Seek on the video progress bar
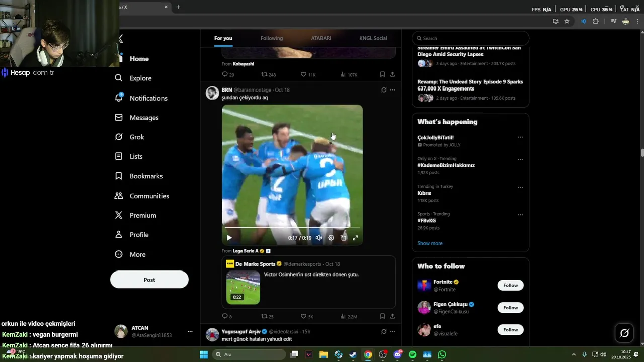 [292, 228]
